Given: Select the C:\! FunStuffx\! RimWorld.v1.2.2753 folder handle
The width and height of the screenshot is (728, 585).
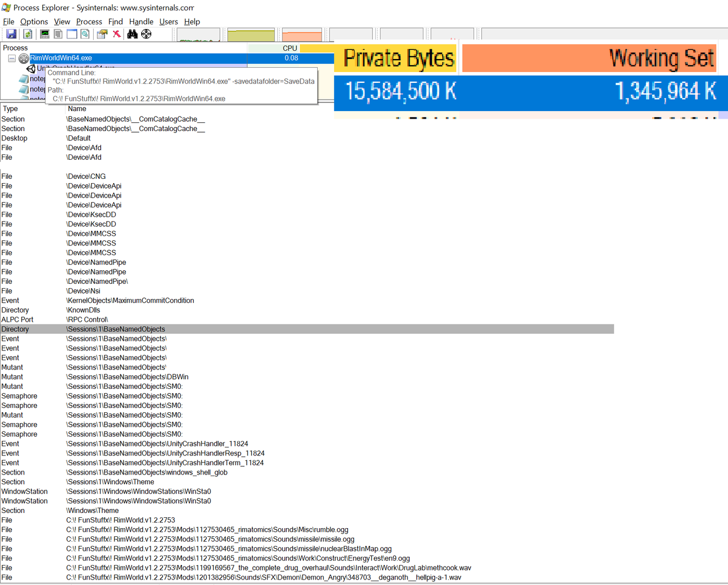Looking at the screenshot, I should [307, 520].
